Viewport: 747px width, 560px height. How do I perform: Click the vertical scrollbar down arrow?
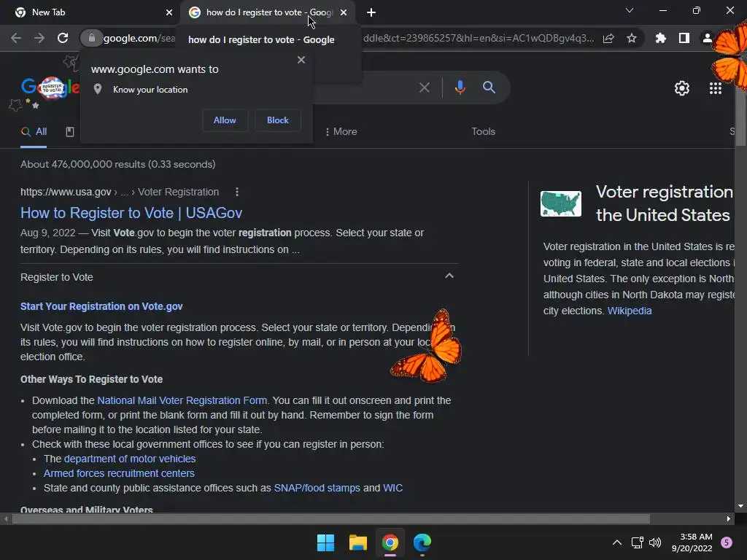(740, 506)
